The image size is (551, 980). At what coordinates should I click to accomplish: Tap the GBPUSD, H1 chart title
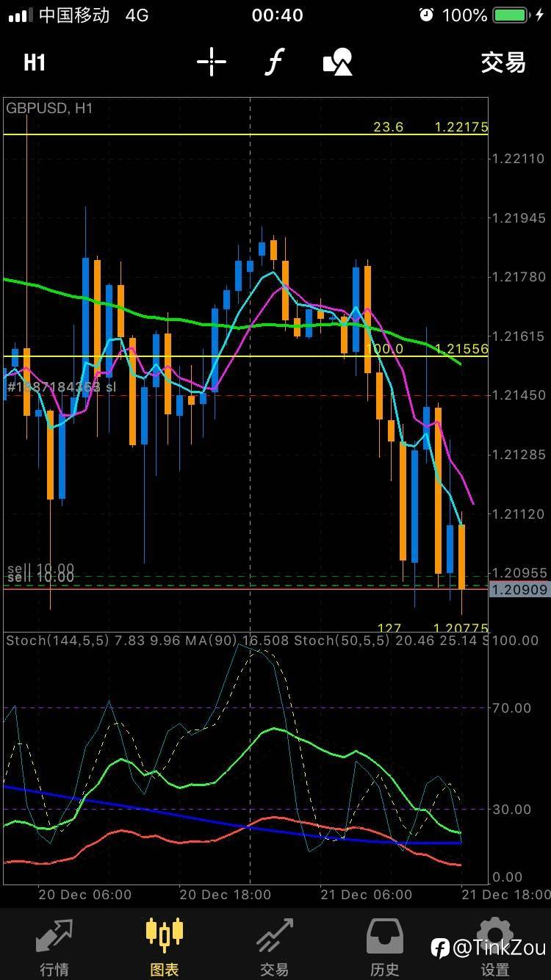coord(50,108)
